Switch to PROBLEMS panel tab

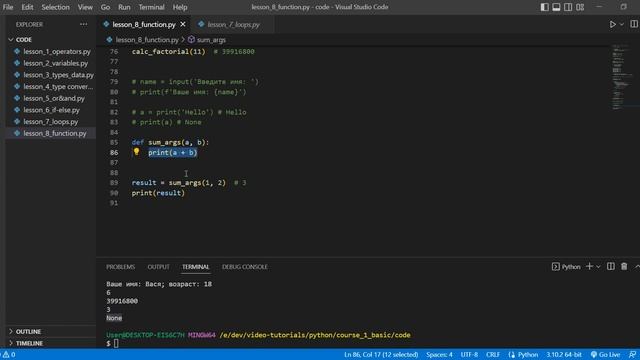(120, 267)
